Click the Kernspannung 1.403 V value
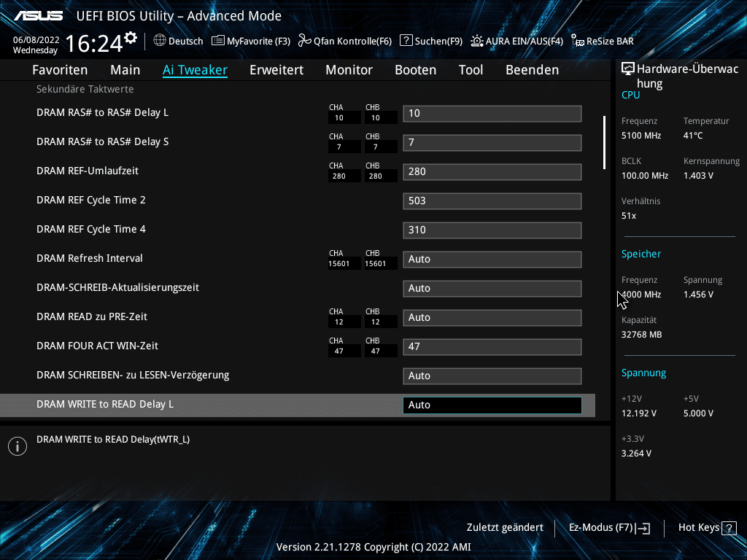 point(698,176)
